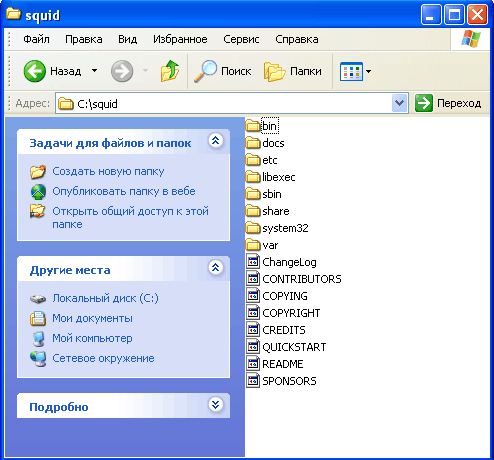The width and height of the screenshot is (494, 460).
Task: Click the Переход go button
Action: click(x=448, y=103)
